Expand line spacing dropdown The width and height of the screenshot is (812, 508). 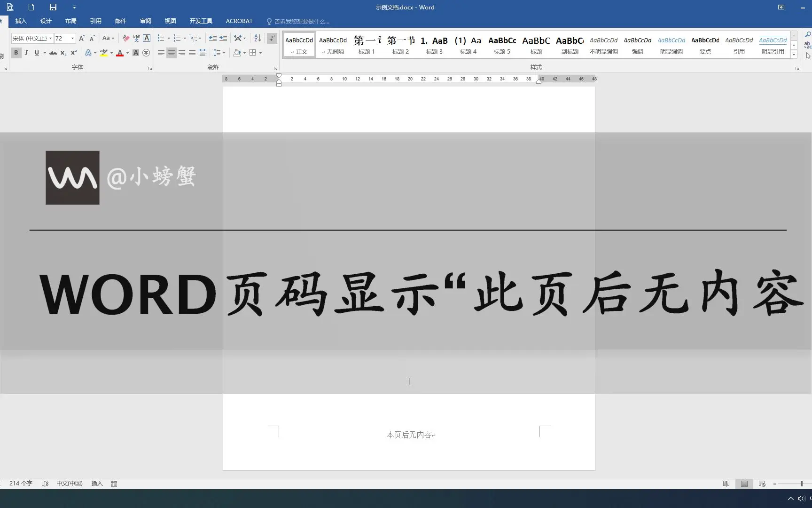[224, 53]
